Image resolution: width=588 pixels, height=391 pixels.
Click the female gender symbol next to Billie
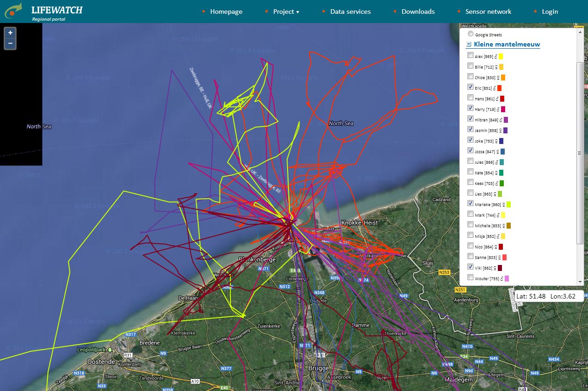496,67
